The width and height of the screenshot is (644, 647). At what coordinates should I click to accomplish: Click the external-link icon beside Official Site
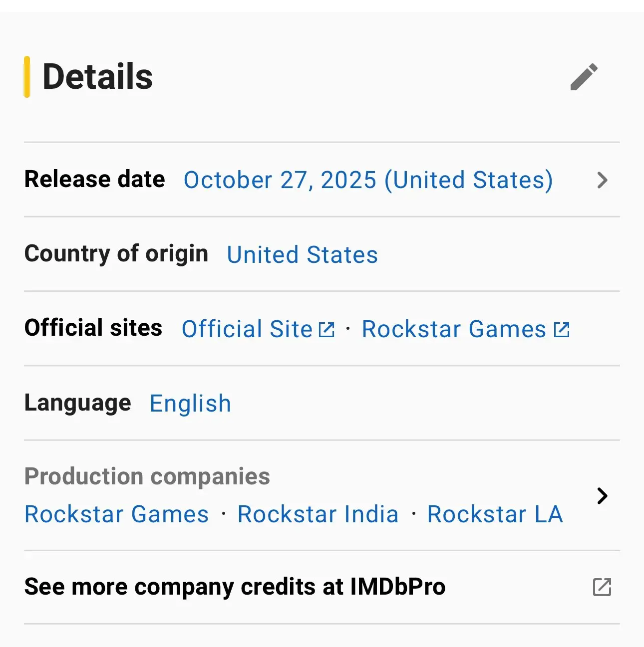(327, 329)
